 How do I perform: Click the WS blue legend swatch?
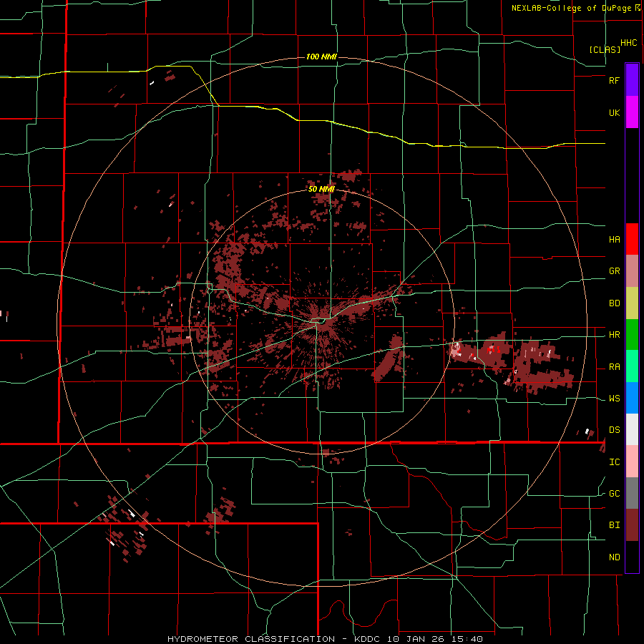click(x=632, y=398)
